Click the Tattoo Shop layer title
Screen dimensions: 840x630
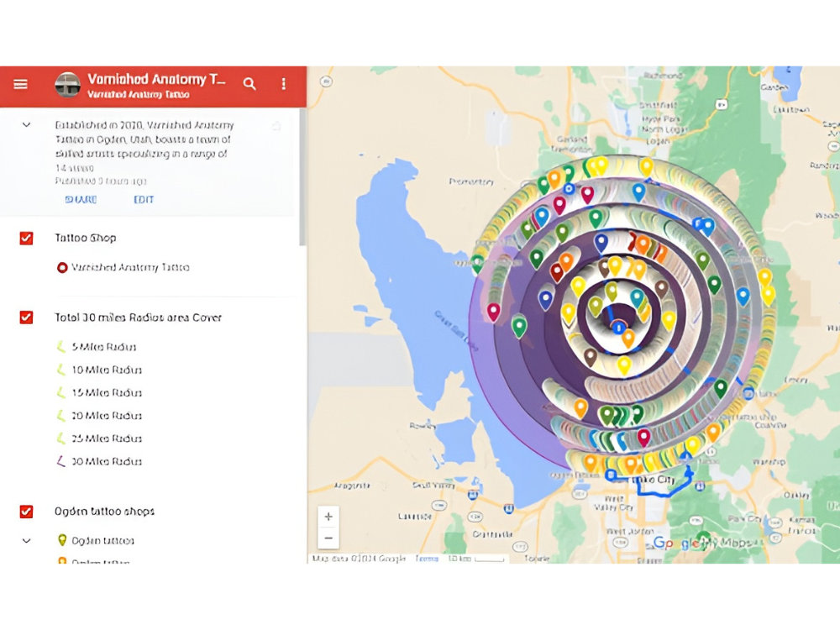pos(85,238)
